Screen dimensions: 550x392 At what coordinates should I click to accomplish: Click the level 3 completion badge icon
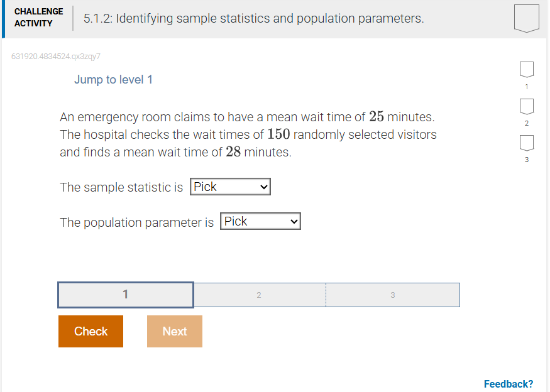coord(527,143)
